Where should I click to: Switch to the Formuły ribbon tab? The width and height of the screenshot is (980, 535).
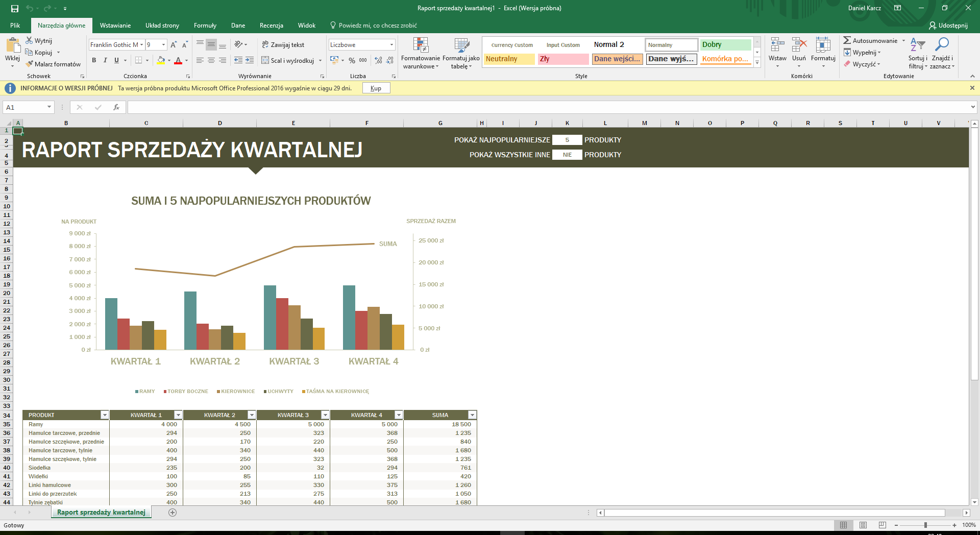click(x=205, y=26)
